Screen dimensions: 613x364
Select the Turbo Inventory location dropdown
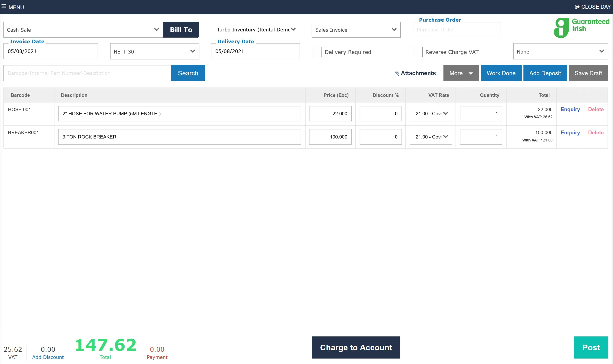[255, 30]
